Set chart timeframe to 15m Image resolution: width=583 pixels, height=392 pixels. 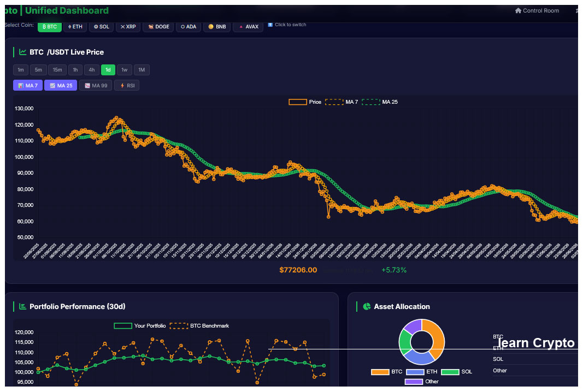tap(57, 70)
